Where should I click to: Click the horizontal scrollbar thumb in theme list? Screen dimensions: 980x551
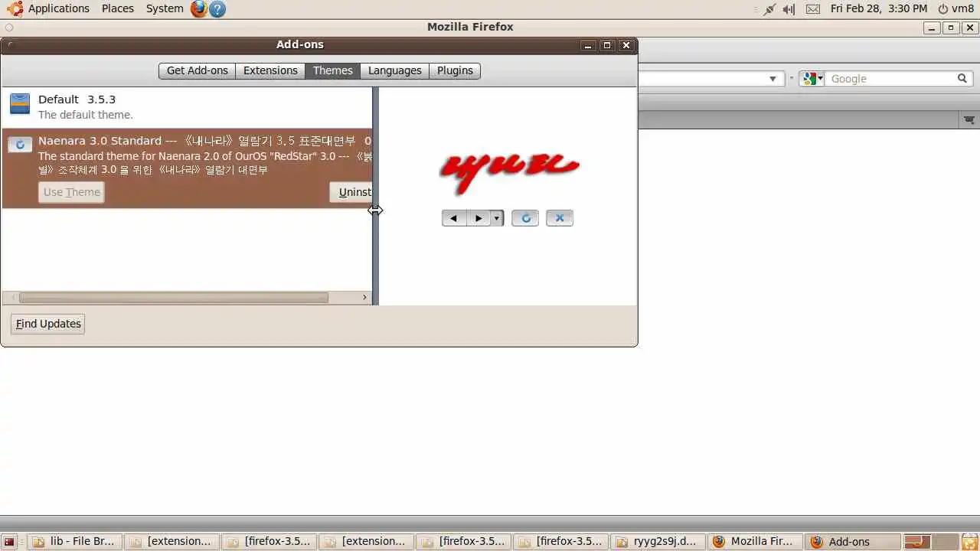[x=174, y=298]
